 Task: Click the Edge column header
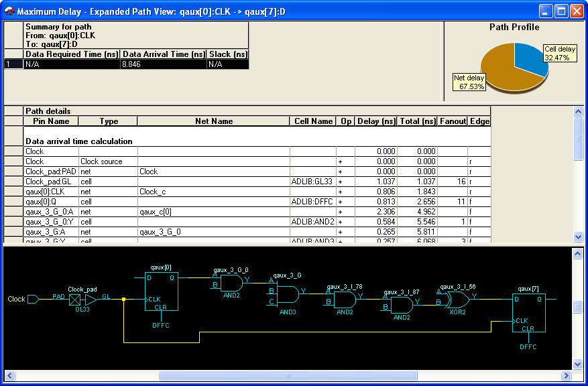479,121
